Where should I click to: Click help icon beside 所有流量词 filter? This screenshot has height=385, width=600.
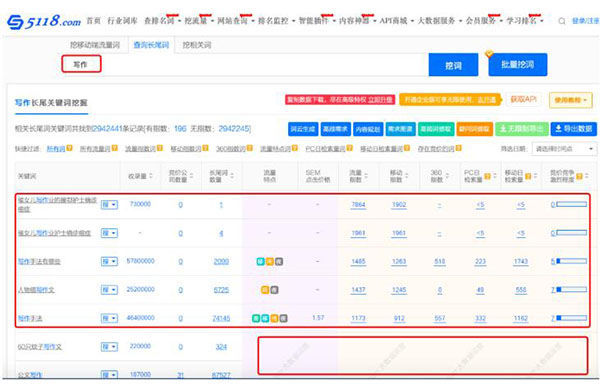coord(114,148)
